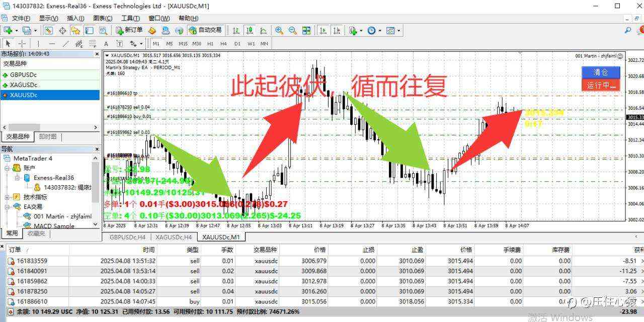The height and width of the screenshot is (322, 644).
Task: Toggle the Navigator window star-folder icon
Action: point(76,30)
